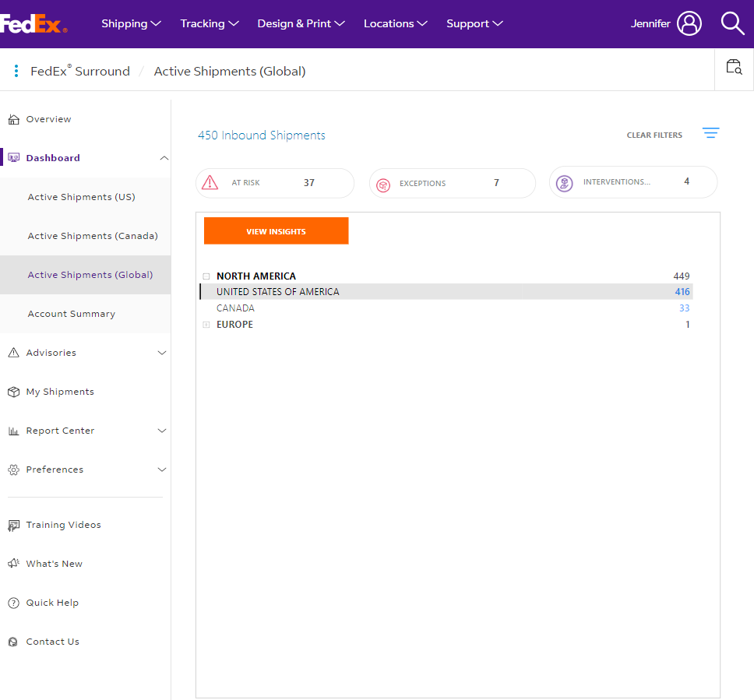Click the Active Shipments (Global) breadcrumb

click(x=230, y=71)
